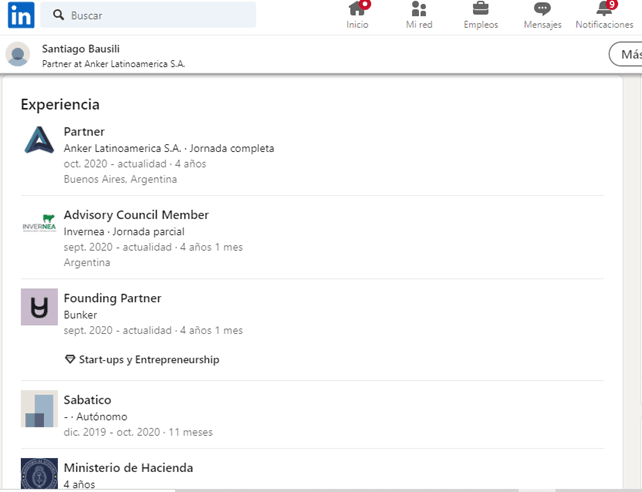Open Notificaciones bell icon

(x=604, y=9)
